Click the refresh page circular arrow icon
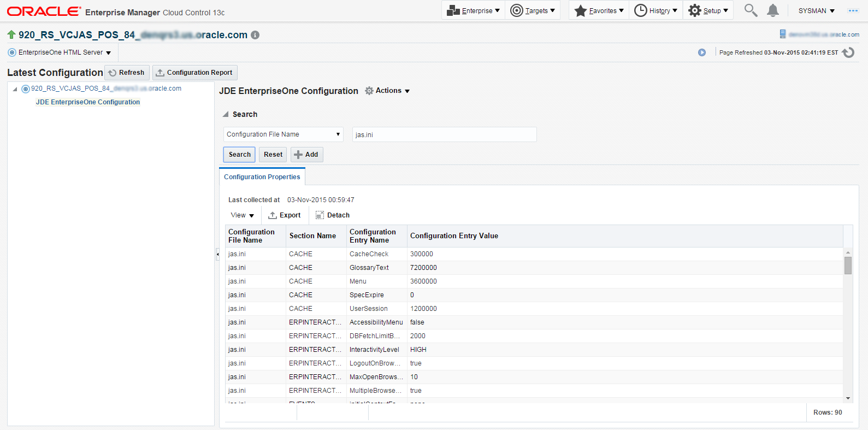 click(848, 52)
